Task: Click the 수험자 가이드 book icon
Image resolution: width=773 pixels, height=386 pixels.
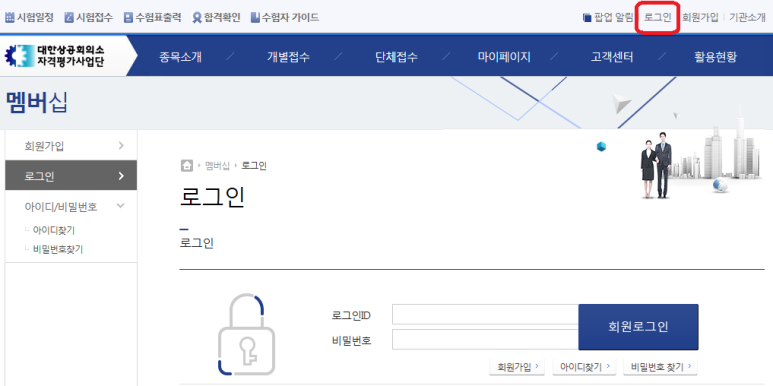Action: [255, 18]
